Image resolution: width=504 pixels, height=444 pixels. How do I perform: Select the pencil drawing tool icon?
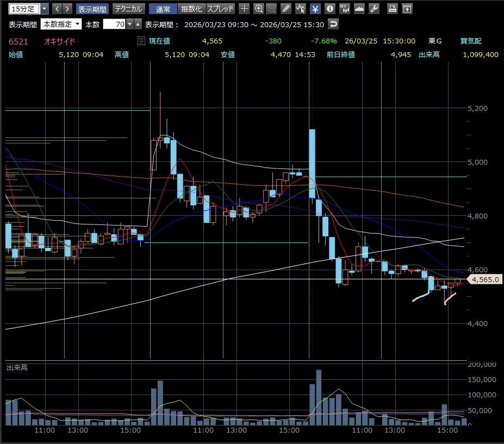[287, 9]
